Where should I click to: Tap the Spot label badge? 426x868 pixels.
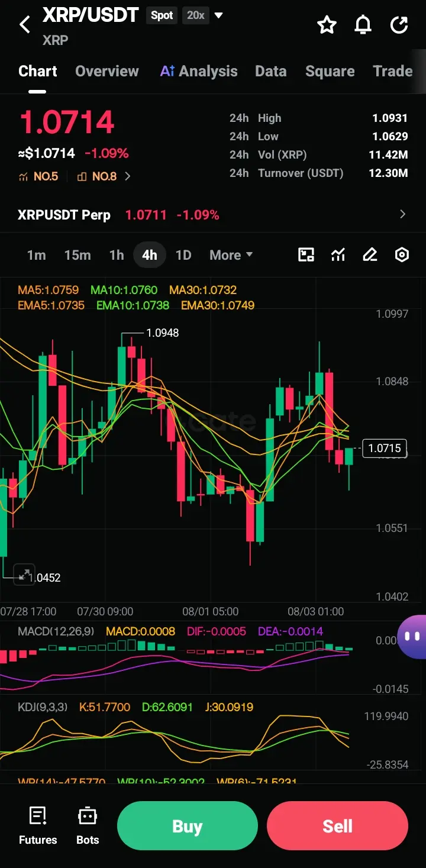(162, 15)
